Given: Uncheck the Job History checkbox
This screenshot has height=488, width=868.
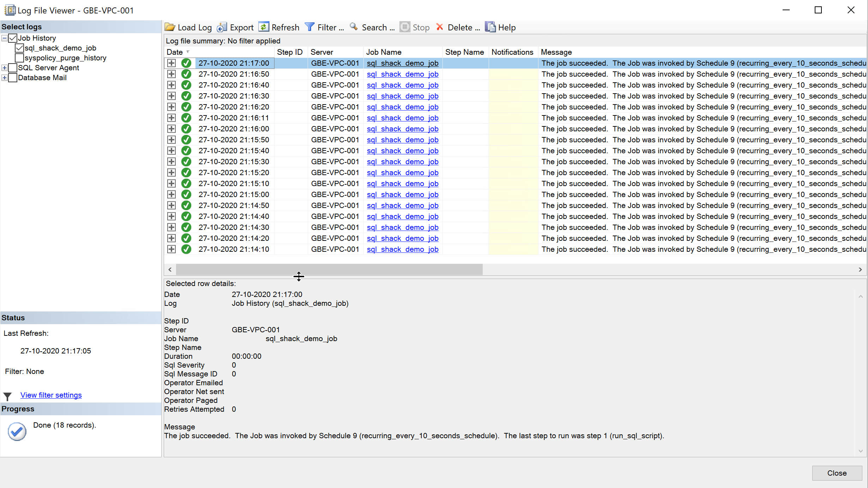Looking at the screenshot, I should pos(13,38).
